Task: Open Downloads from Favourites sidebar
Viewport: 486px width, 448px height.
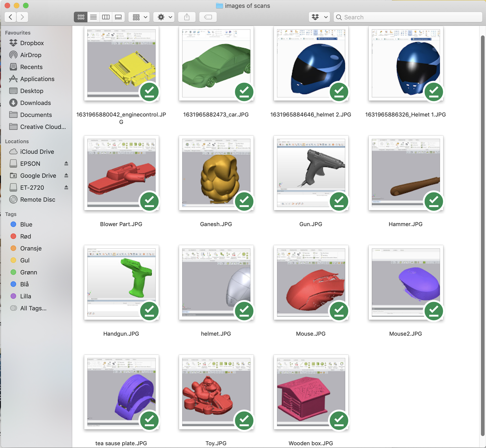Action: click(x=35, y=103)
